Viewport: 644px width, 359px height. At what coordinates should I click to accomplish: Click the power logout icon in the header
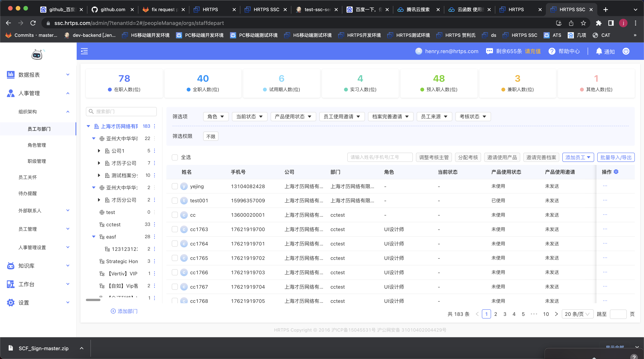[626, 51]
